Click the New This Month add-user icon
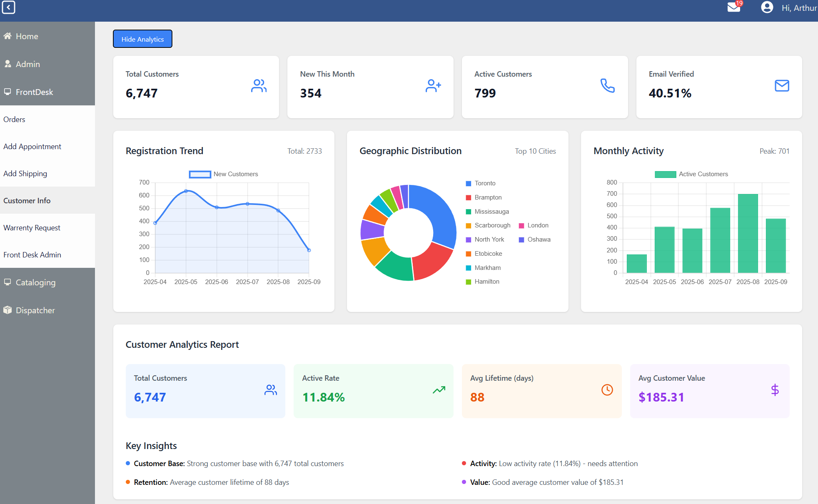Viewport: 818px width, 504px height. [x=433, y=86]
